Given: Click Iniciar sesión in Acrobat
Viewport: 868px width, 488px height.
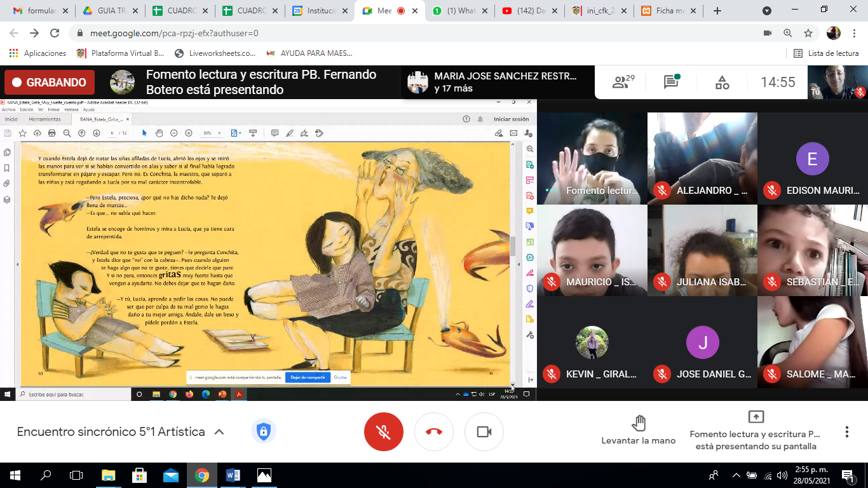Looking at the screenshot, I should [512, 119].
